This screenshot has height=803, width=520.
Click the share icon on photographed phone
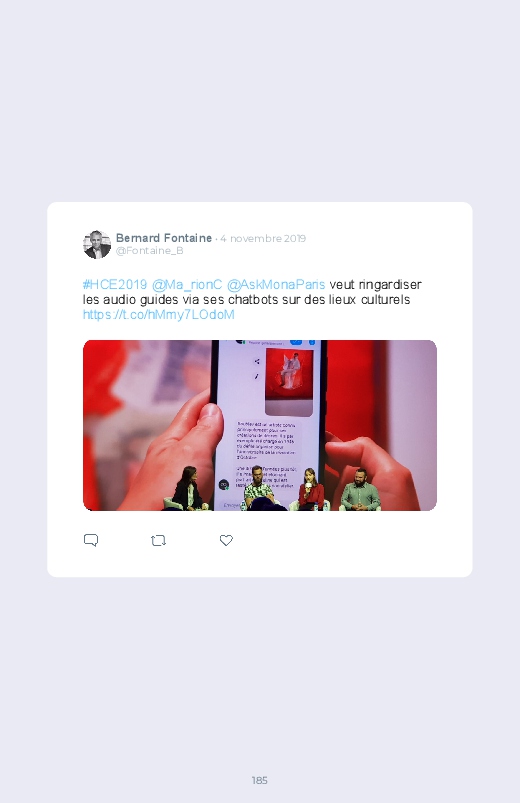(257, 362)
